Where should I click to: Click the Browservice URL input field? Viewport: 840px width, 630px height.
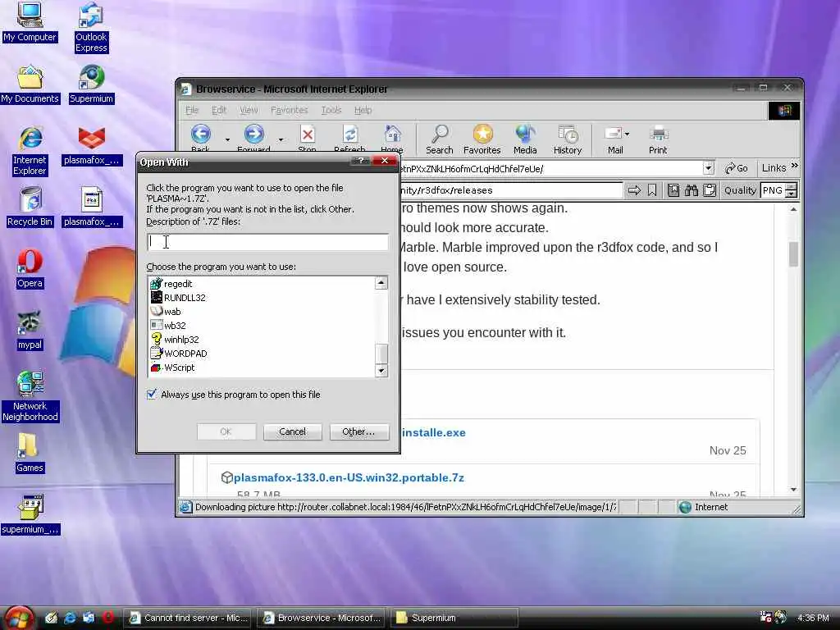(512, 190)
